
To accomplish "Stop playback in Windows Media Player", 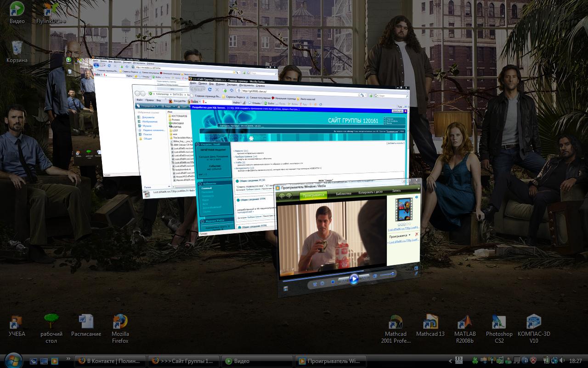I will (x=333, y=282).
